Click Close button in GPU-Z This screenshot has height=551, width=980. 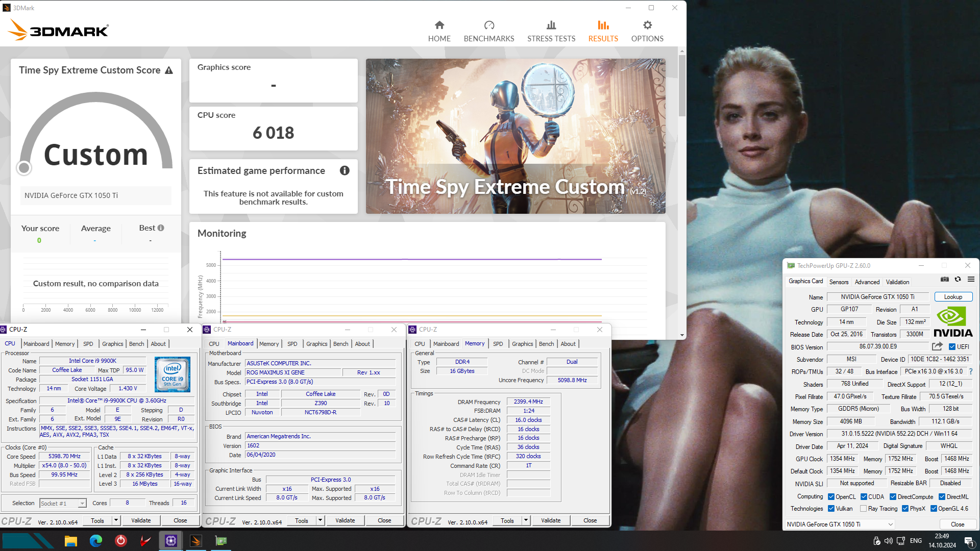pyautogui.click(x=958, y=524)
